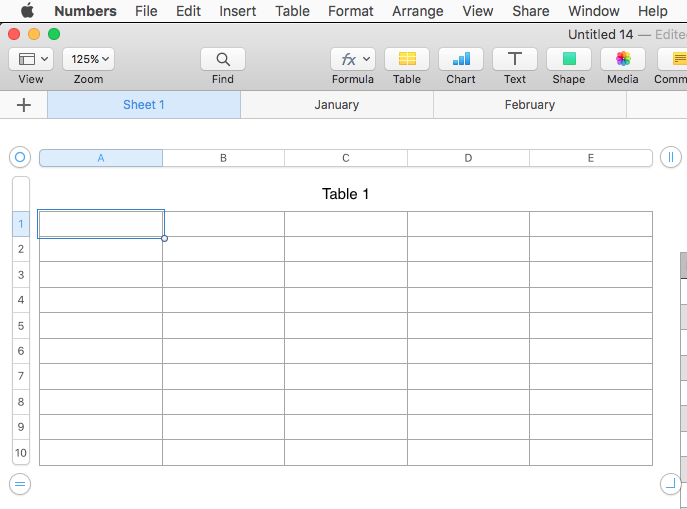The width and height of the screenshot is (687, 509).
Task: Click the Table 1 title
Action: click(346, 194)
